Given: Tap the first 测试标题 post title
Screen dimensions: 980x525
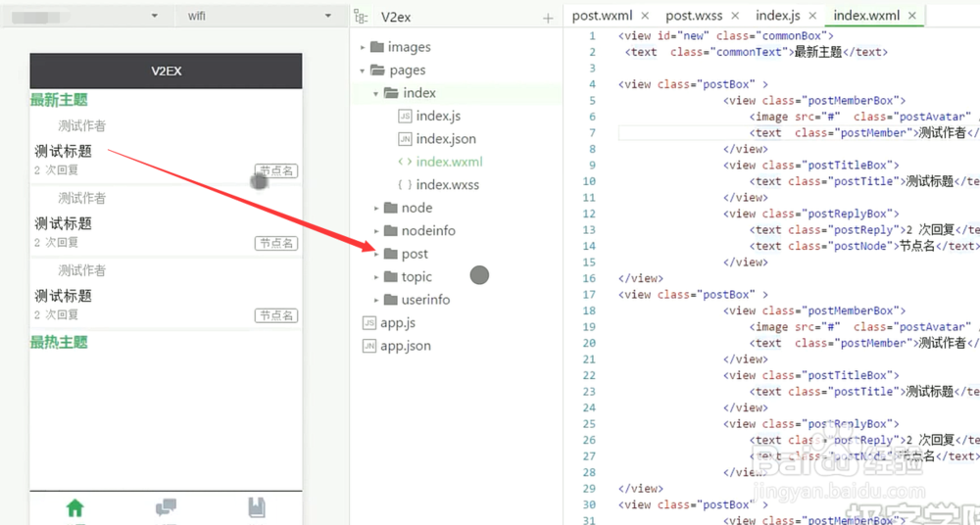Looking at the screenshot, I should click(x=63, y=151).
